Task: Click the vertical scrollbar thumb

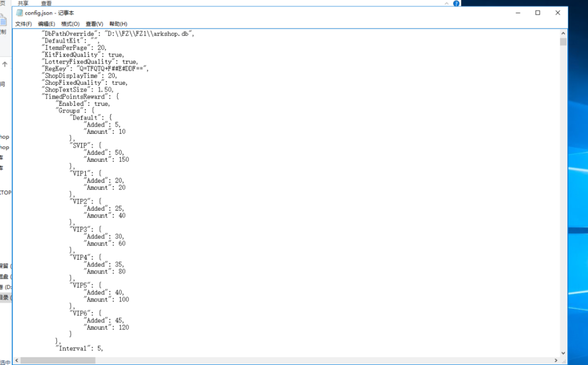Action: (x=563, y=42)
